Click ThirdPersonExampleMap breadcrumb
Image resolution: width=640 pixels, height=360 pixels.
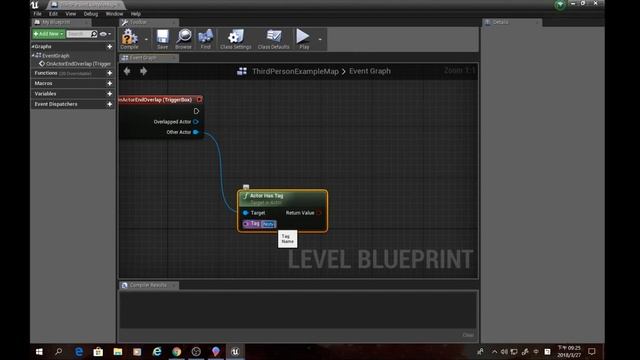pos(295,71)
